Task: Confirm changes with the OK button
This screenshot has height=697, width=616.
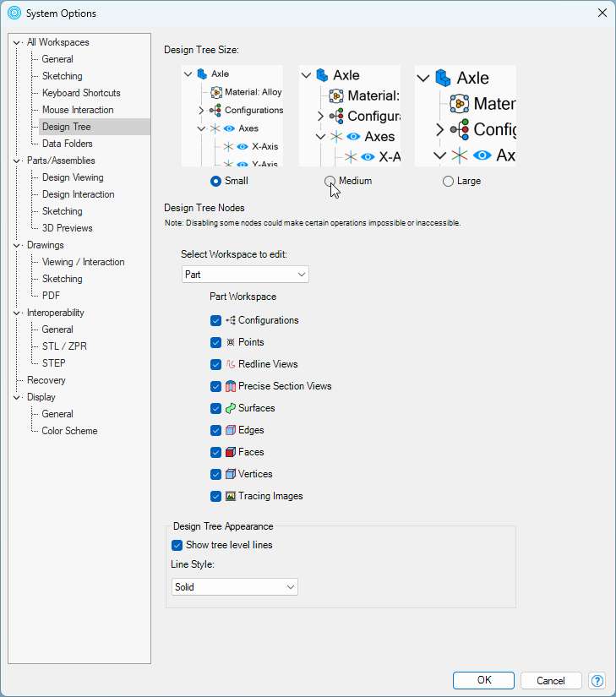Action: click(483, 680)
